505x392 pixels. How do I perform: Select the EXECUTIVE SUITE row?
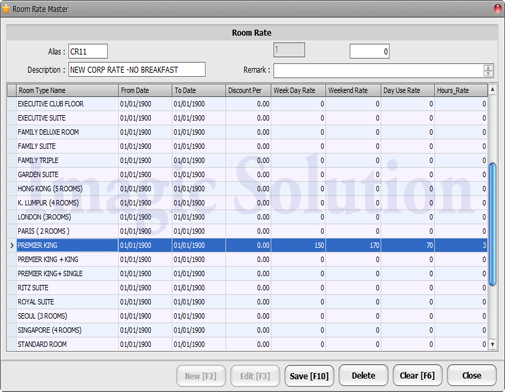[247, 118]
